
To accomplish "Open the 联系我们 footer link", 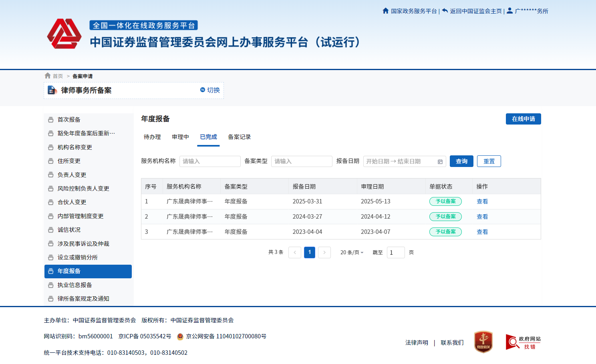I will [452, 343].
